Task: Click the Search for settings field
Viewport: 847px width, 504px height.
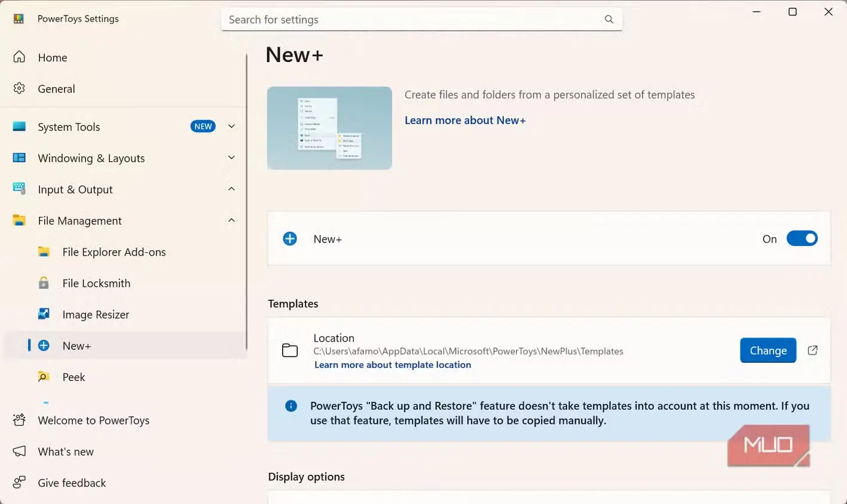Action: pyautogui.click(x=422, y=19)
